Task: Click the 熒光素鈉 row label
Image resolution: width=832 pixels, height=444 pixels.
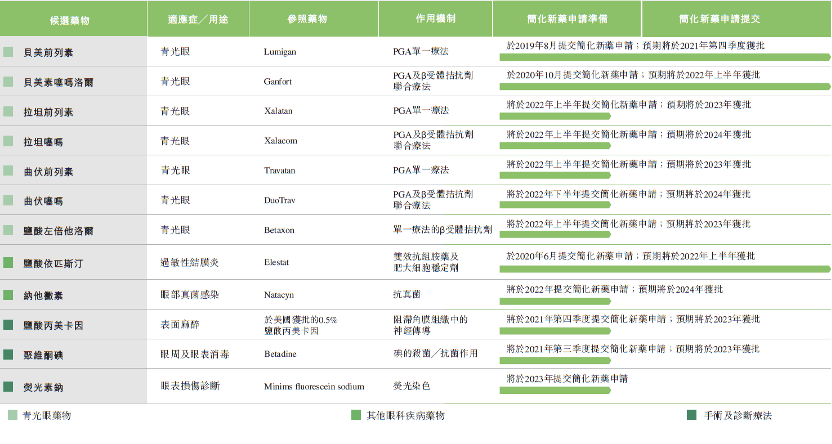Action: pyautogui.click(x=43, y=387)
